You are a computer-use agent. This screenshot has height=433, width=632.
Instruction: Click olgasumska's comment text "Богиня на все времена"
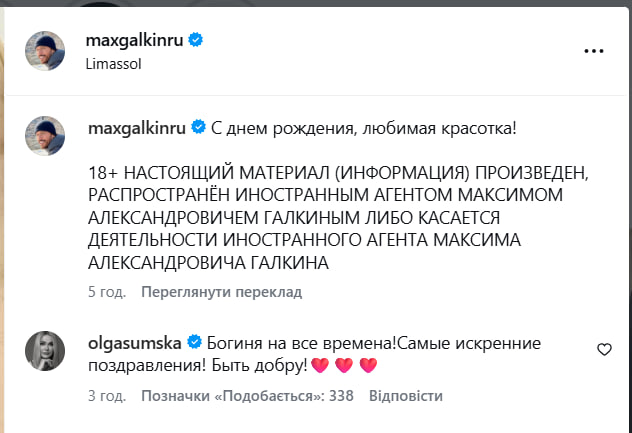pos(291,341)
